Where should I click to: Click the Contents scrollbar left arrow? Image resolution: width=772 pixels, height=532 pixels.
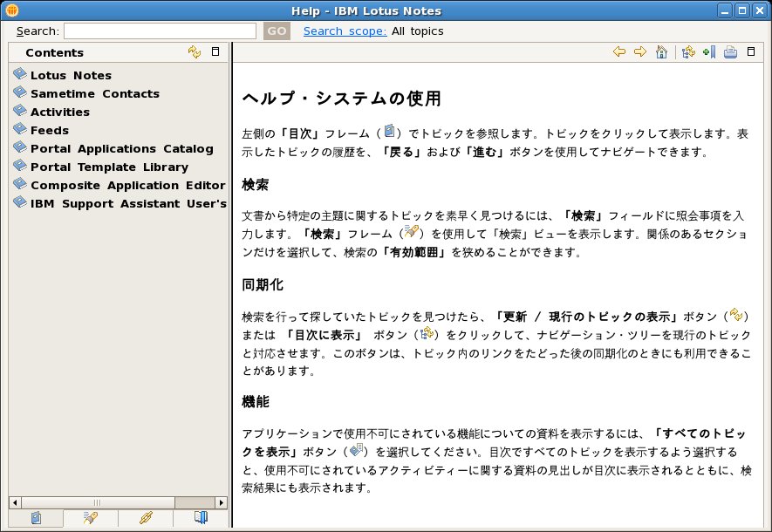15,502
